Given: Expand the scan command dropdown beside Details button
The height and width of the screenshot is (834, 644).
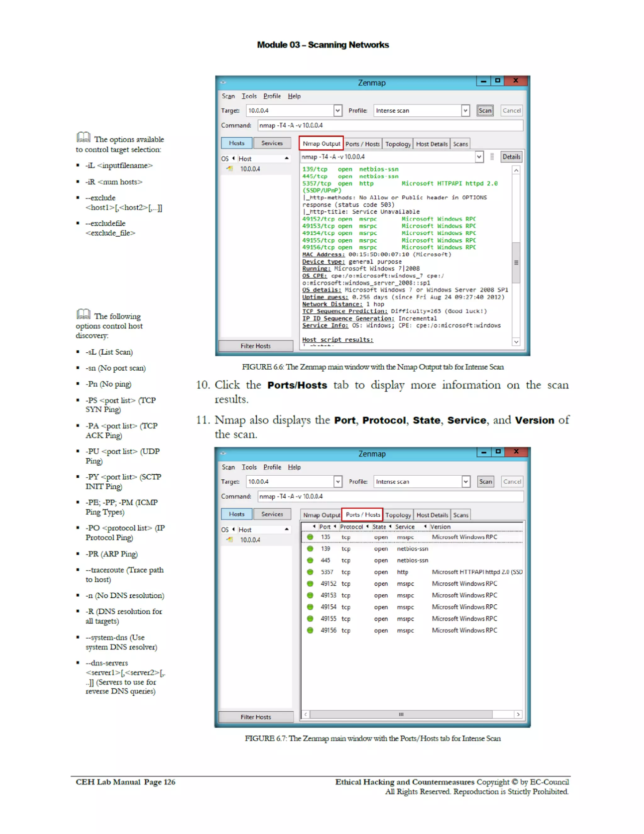Looking at the screenshot, I should point(479,157).
